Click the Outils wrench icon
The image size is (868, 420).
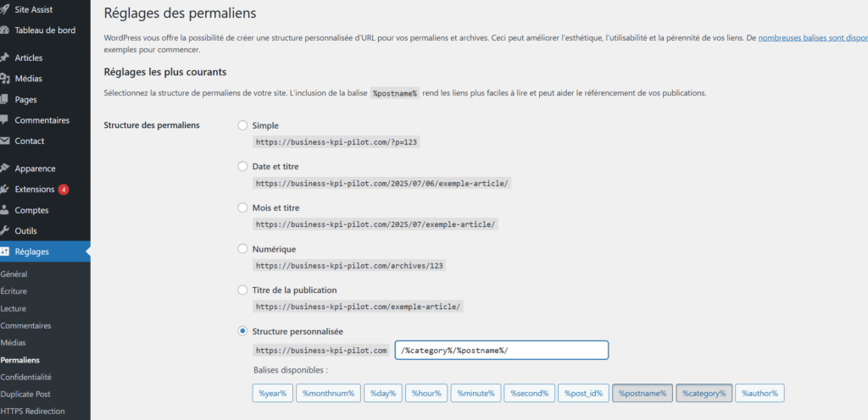[4, 231]
